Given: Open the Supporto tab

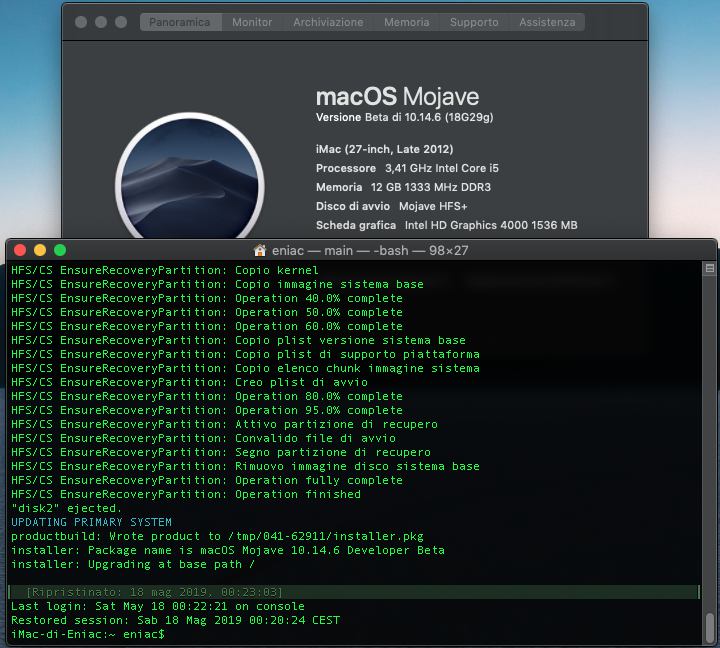Looking at the screenshot, I should point(474,22).
